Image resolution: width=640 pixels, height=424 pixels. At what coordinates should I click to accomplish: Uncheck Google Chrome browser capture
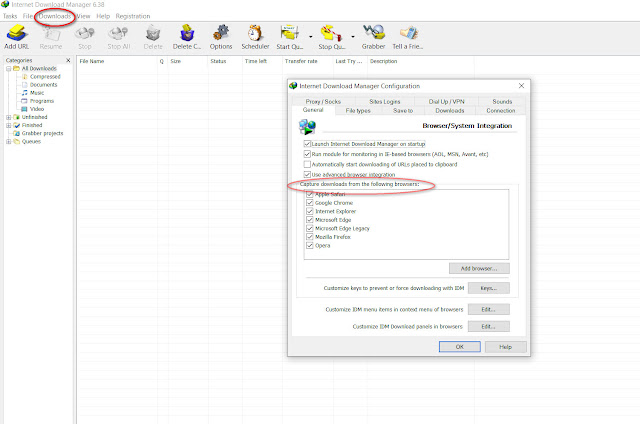(x=310, y=203)
